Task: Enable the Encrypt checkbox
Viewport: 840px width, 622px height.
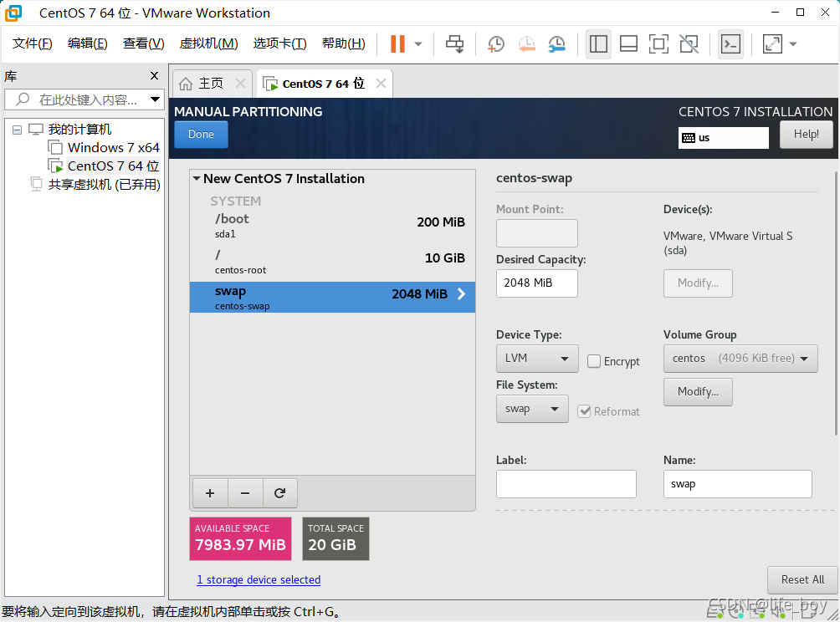Action: click(x=593, y=361)
